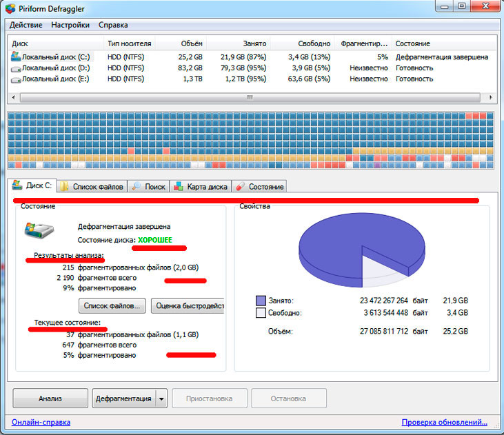Viewport: 504px width, 435px height.
Task: Sort by the Тип носителя column header
Action: [x=129, y=43]
